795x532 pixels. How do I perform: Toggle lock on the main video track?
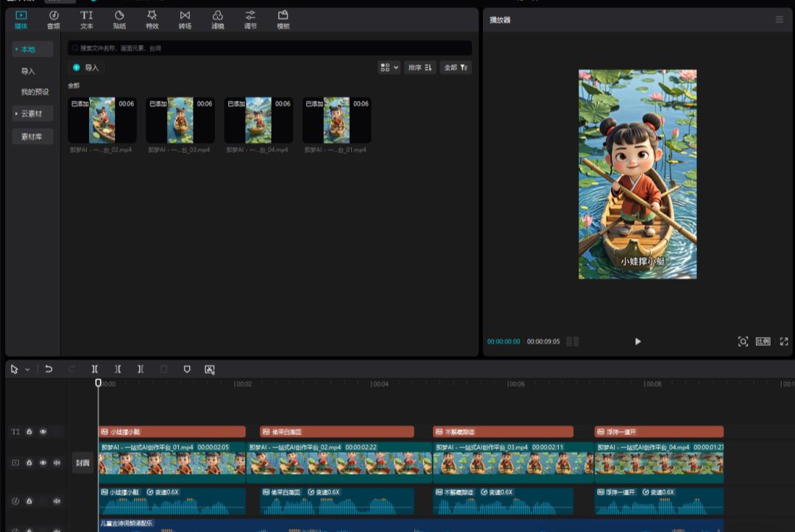coord(29,463)
